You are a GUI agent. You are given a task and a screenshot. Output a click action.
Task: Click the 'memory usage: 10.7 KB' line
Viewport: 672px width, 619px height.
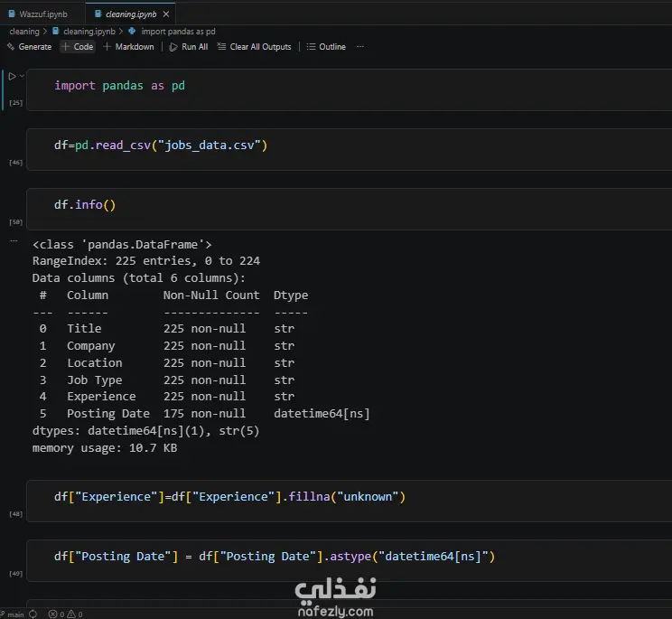pos(105,448)
